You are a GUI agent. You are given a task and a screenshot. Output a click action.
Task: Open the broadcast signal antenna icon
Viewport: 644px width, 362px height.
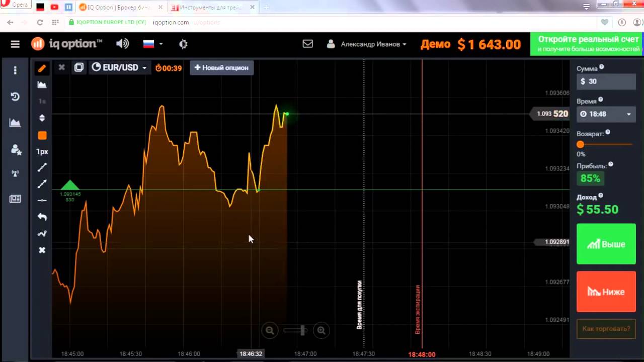15,174
